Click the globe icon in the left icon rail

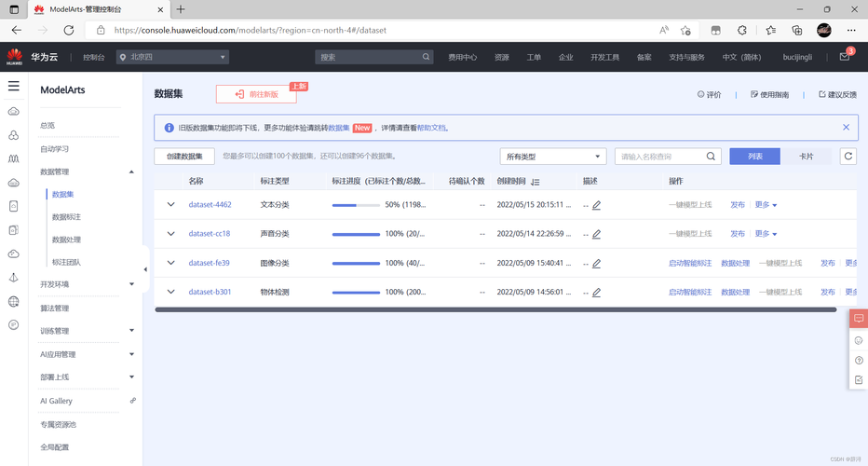[14, 301]
